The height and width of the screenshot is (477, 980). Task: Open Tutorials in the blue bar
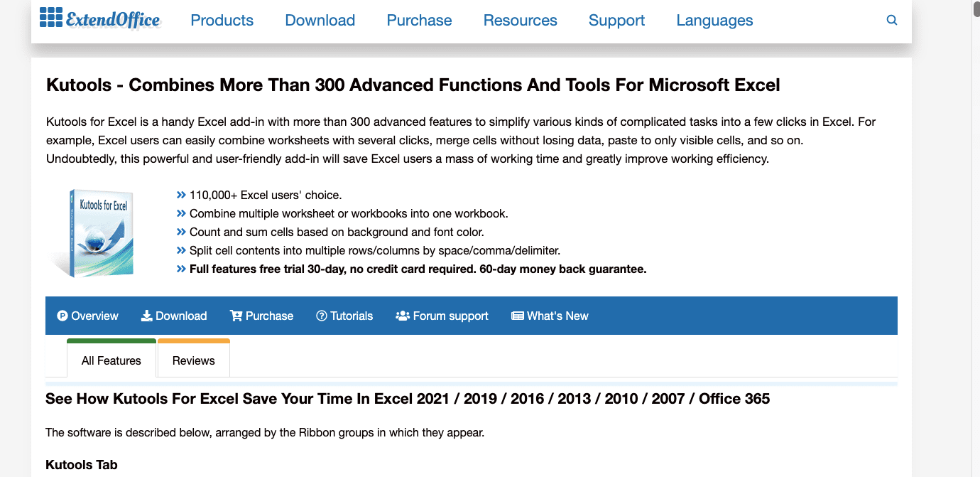pyautogui.click(x=344, y=316)
